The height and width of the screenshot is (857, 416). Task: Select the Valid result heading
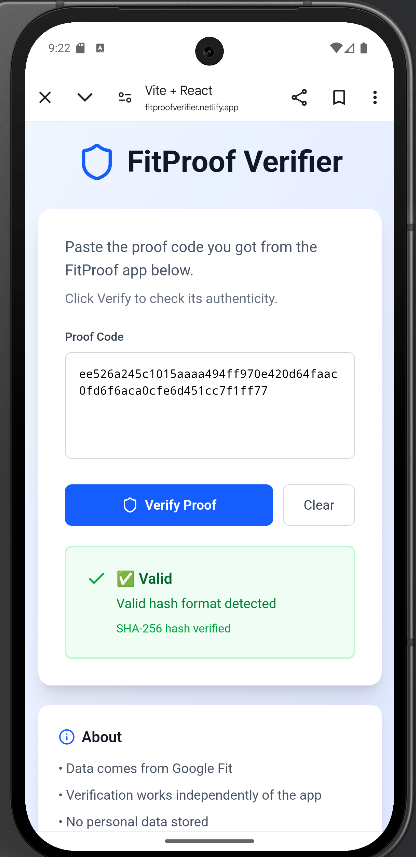(x=144, y=578)
